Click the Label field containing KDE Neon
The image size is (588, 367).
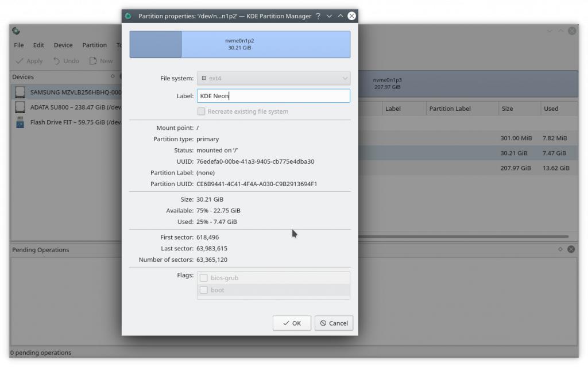[x=273, y=96]
